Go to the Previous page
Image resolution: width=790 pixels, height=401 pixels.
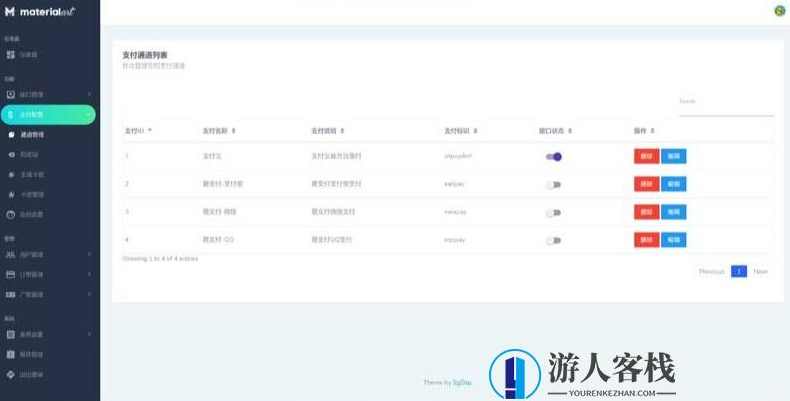pos(711,272)
